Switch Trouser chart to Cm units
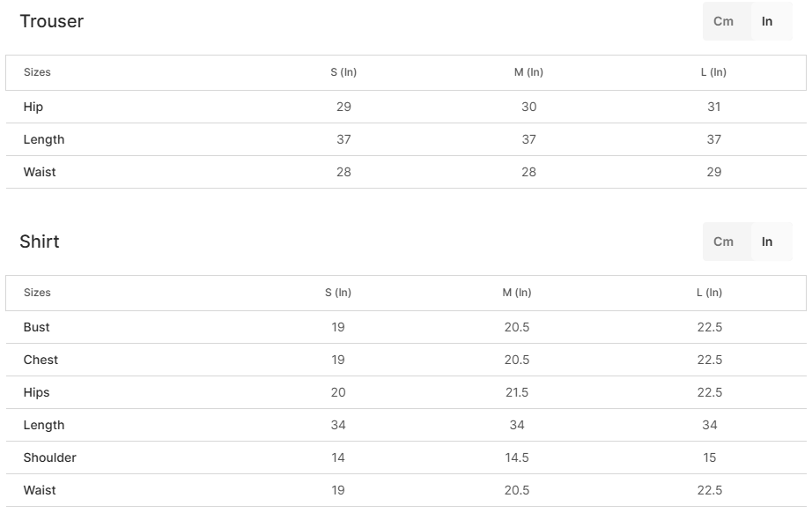 pyautogui.click(x=723, y=21)
